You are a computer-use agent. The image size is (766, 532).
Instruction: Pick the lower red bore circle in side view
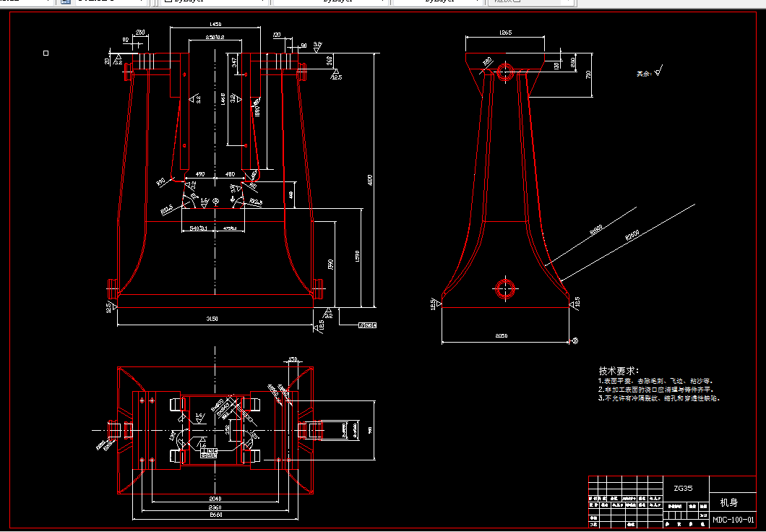coord(504,288)
